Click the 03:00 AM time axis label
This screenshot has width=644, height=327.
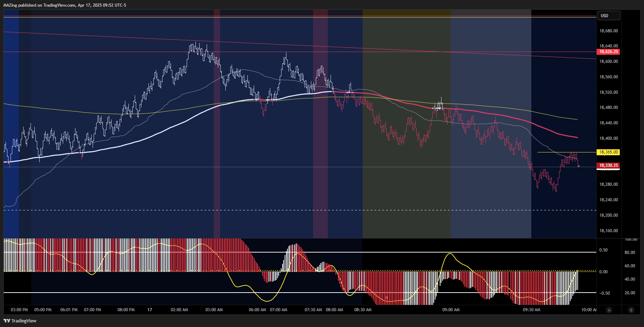[x=214, y=310]
